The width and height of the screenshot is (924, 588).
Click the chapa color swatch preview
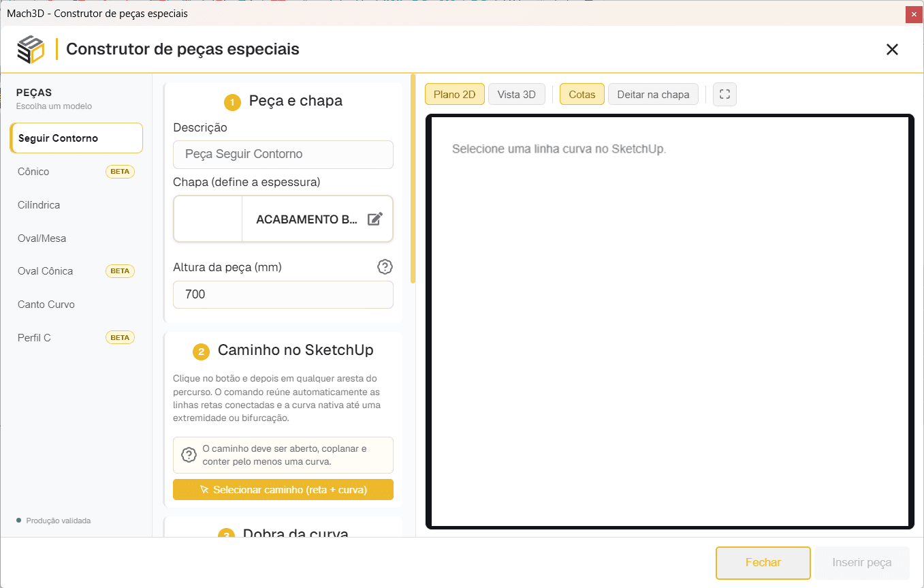tap(208, 219)
